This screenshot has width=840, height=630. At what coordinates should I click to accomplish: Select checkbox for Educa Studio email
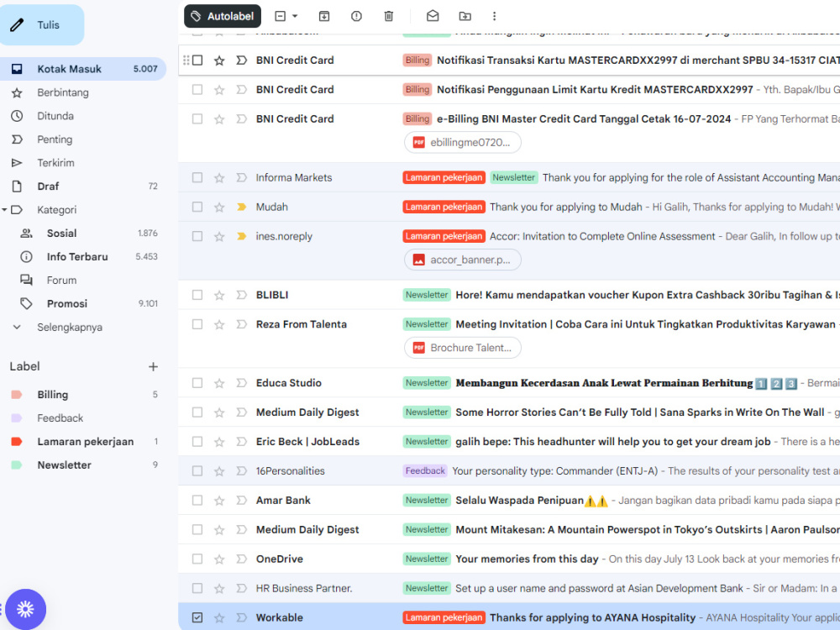point(197,383)
